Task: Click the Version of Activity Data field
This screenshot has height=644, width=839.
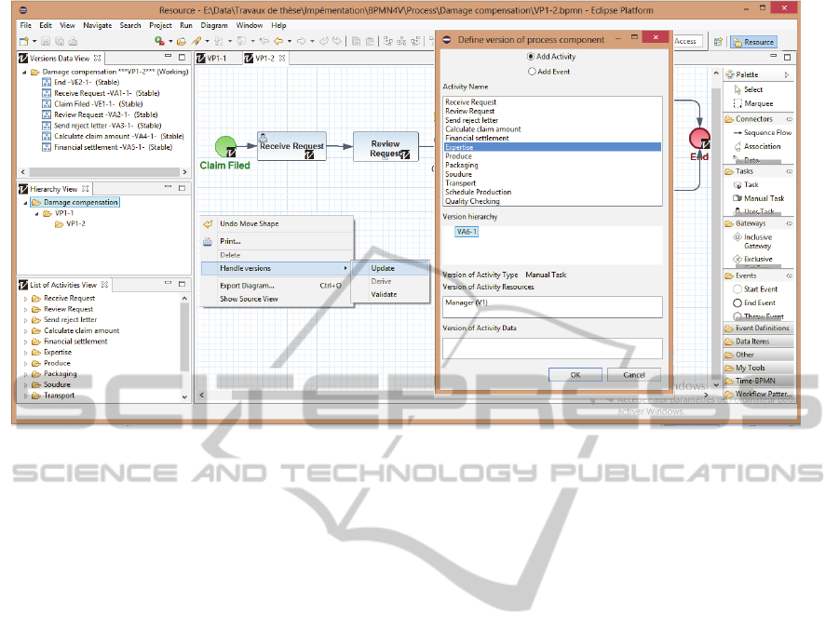Action: 551,348
